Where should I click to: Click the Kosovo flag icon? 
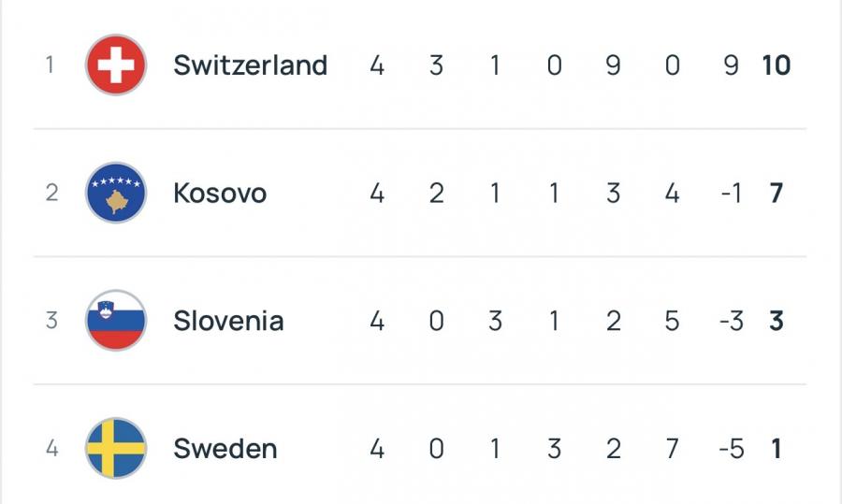[x=116, y=194]
